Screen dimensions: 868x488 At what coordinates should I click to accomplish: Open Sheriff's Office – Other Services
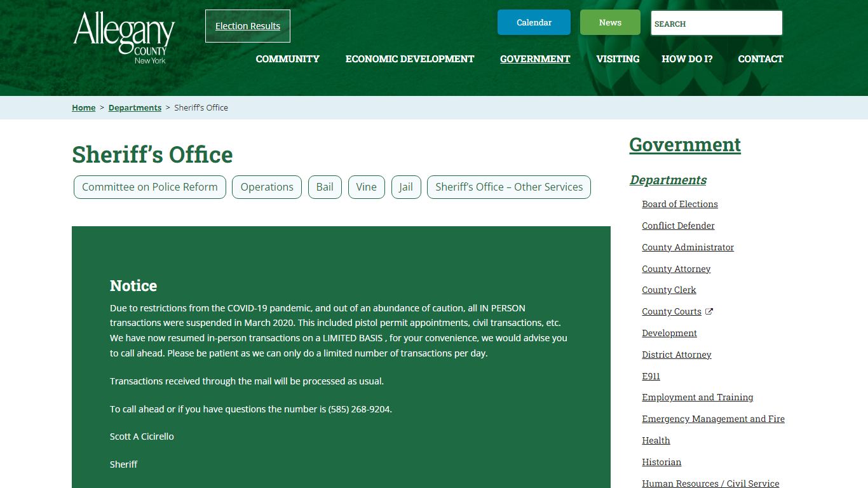[509, 187]
